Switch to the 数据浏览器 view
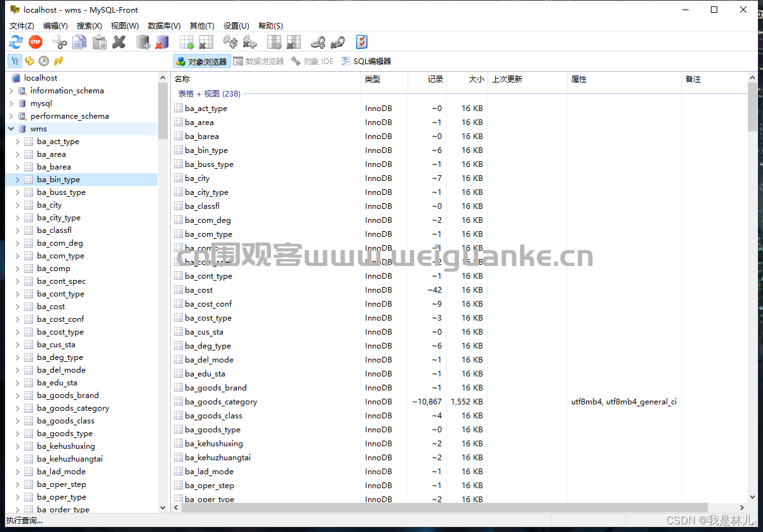 [259, 62]
